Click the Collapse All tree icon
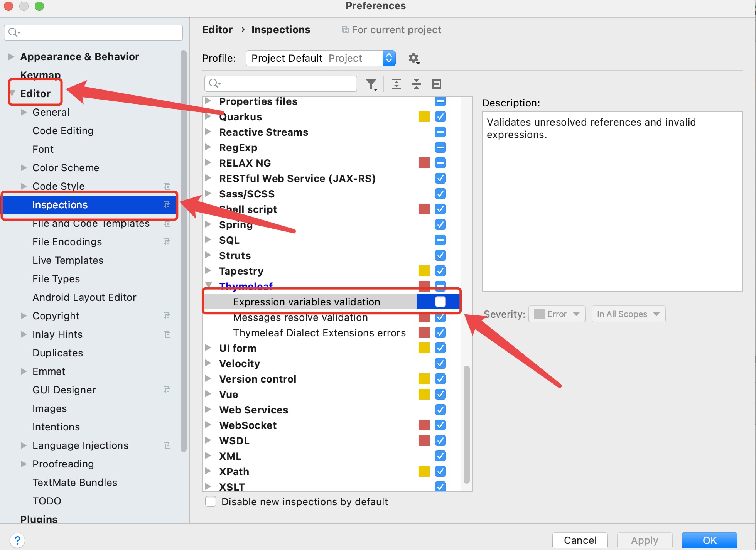This screenshot has width=756, height=550. tap(416, 84)
